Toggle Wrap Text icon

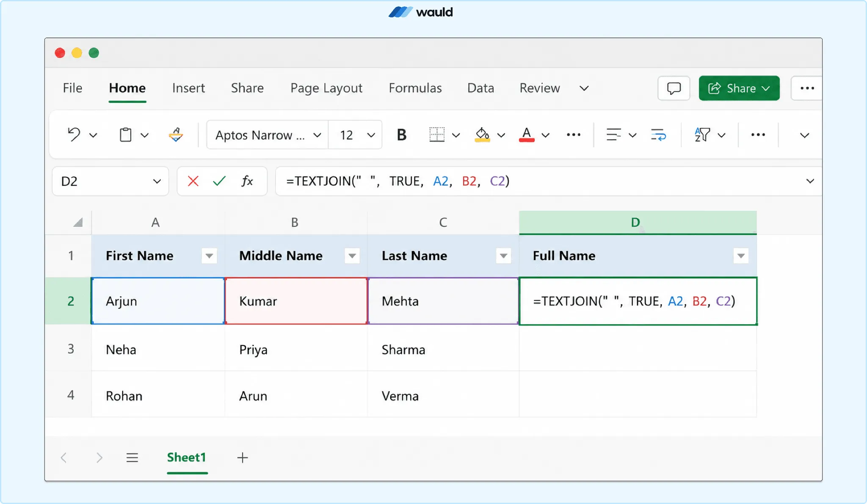(658, 135)
